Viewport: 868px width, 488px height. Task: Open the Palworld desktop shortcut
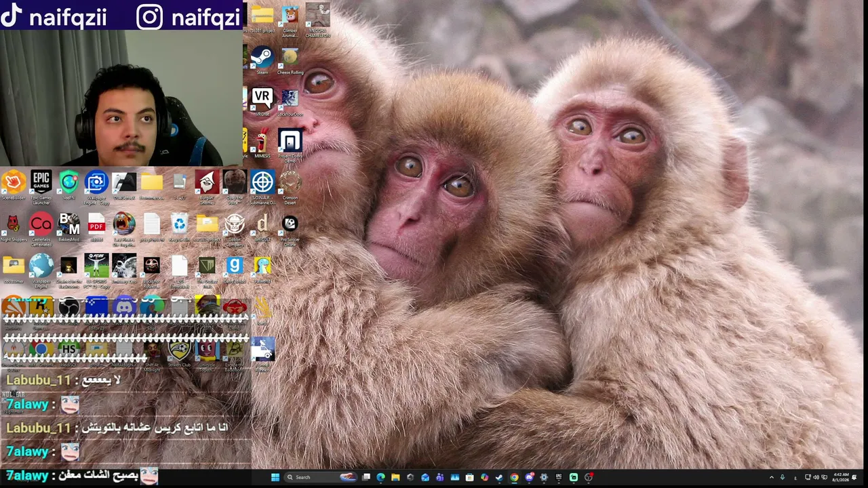click(x=262, y=268)
